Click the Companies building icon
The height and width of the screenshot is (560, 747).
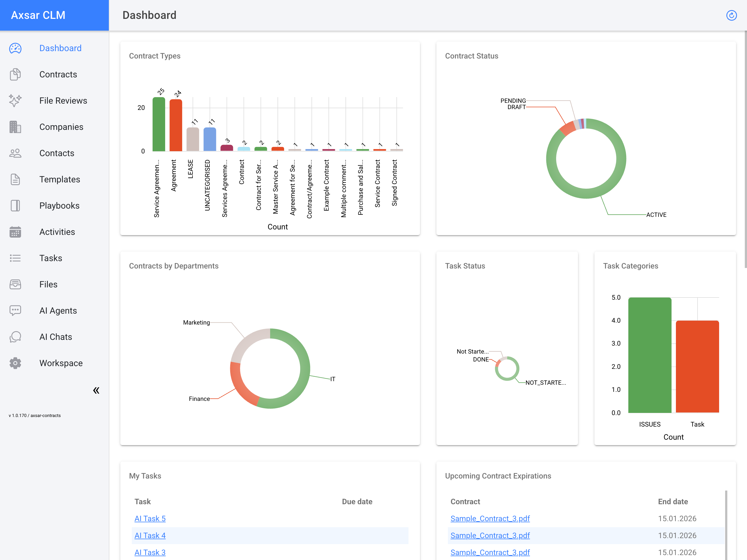tap(15, 127)
